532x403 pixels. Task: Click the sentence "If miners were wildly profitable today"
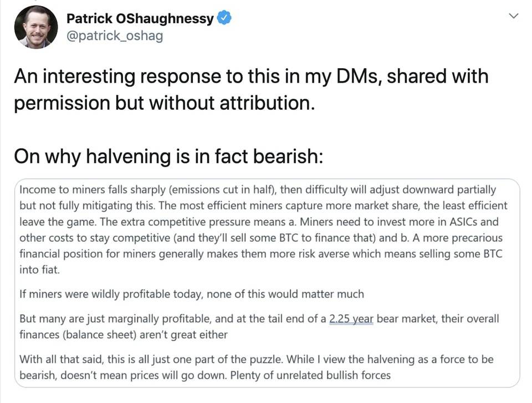[192, 294]
